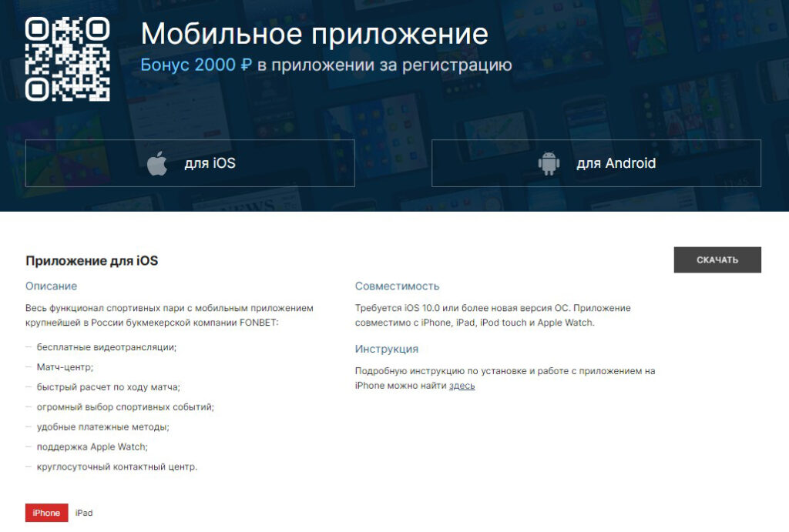Click the Описание subheading

coord(52,286)
